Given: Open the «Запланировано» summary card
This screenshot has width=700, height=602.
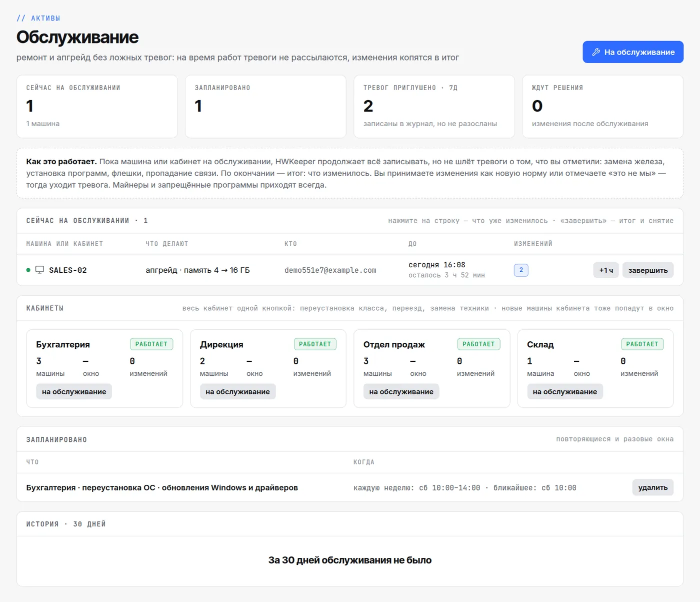Looking at the screenshot, I should coord(265,107).
